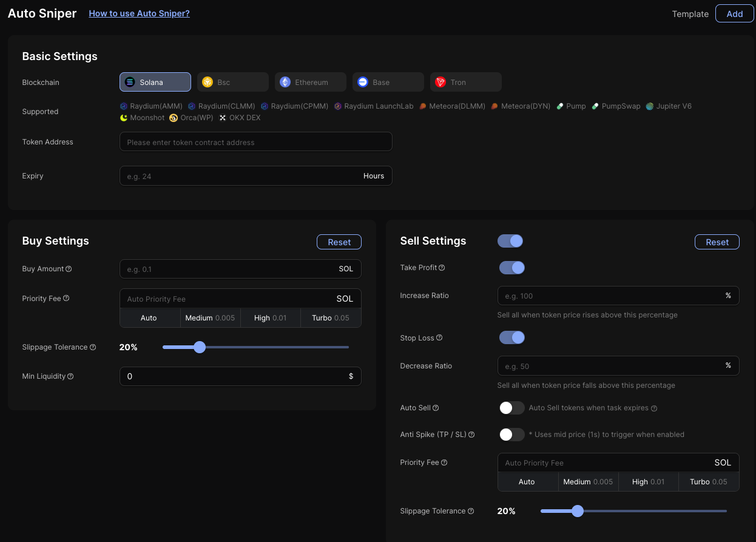Select the Ethereum blockchain tab
Image resolution: width=756 pixels, height=542 pixels.
(311, 82)
